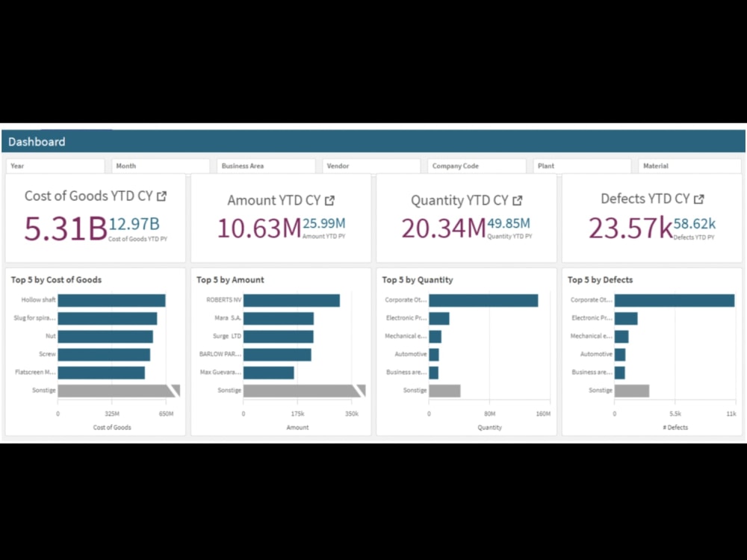This screenshot has height=560, width=747.
Task: Open the Year filter field
Action: (55, 165)
